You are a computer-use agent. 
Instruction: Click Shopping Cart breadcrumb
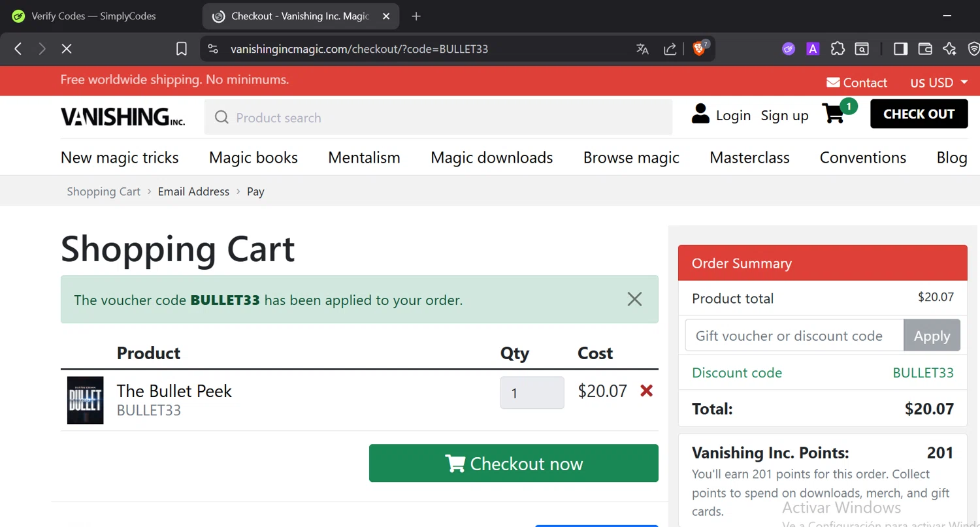103,191
